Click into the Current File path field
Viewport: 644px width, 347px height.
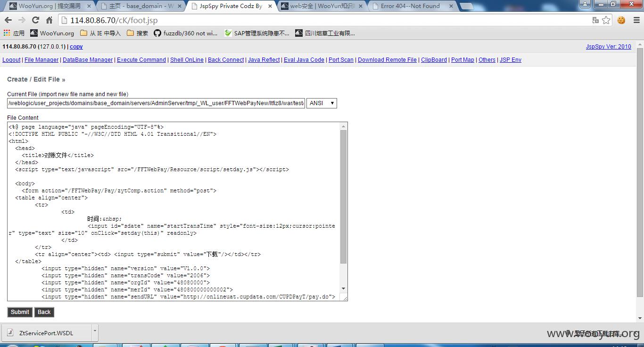coord(156,103)
